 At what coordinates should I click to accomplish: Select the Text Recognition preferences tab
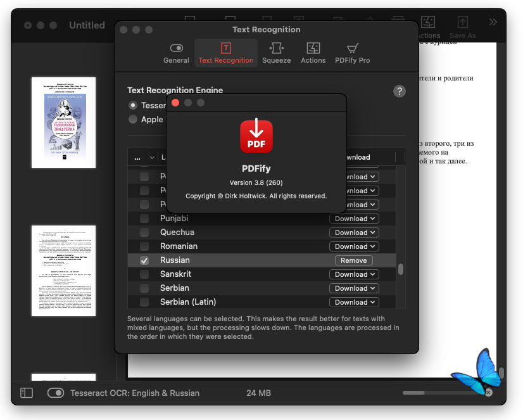pos(226,53)
